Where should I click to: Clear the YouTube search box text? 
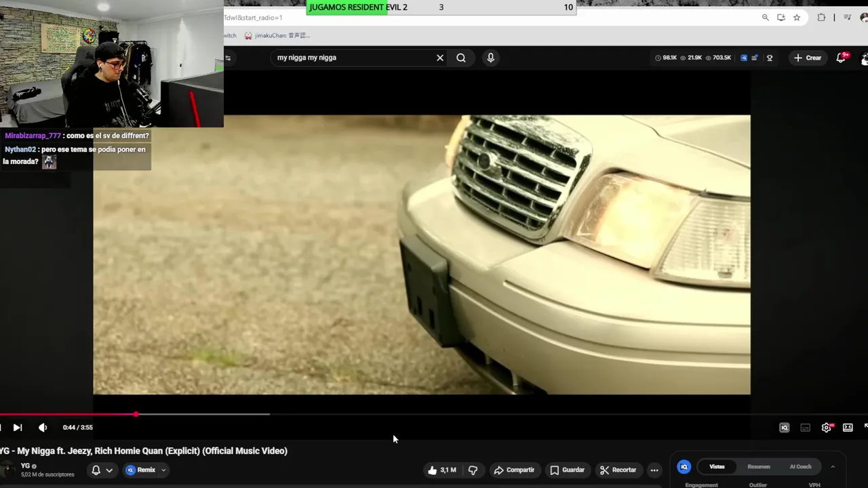point(440,58)
